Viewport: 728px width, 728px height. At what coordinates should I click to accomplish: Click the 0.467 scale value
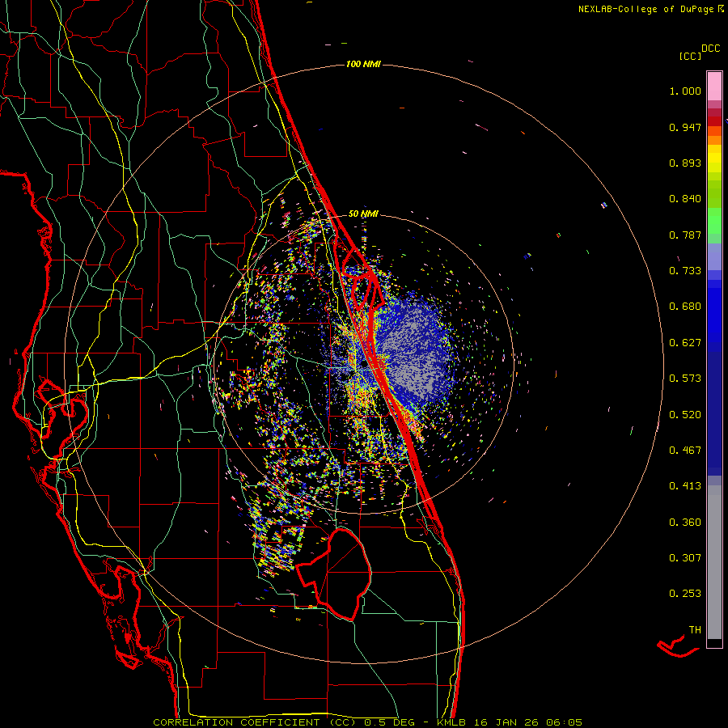(x=685, y=451)
